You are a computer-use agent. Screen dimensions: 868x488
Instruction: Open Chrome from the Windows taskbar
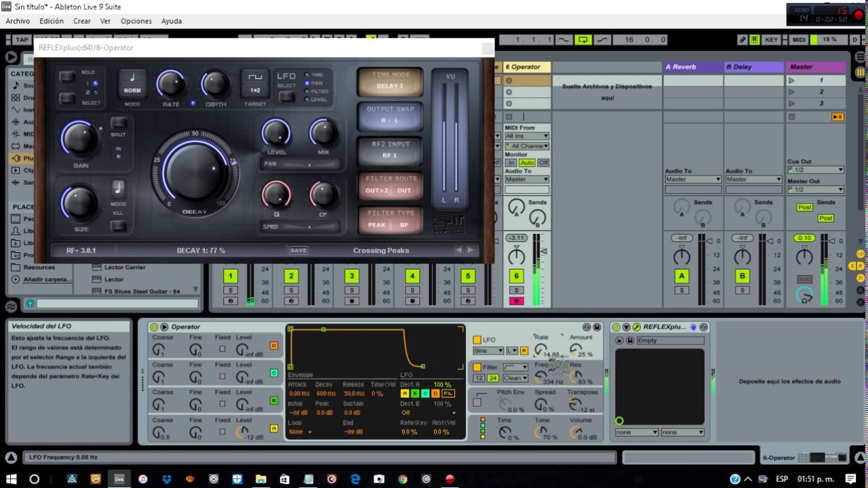click(x=402, y=479)
